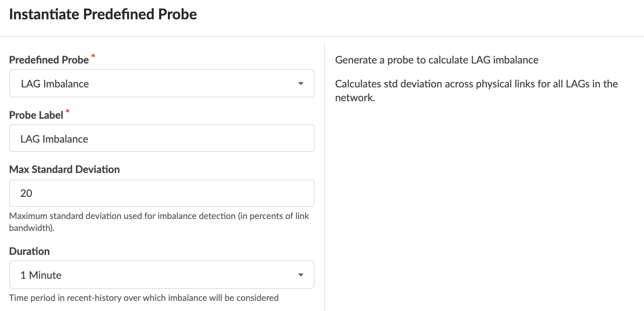644x311 pixels.
Task: Click the Max Standard Deviation input showing 20
Action: [x=161, y=193]
